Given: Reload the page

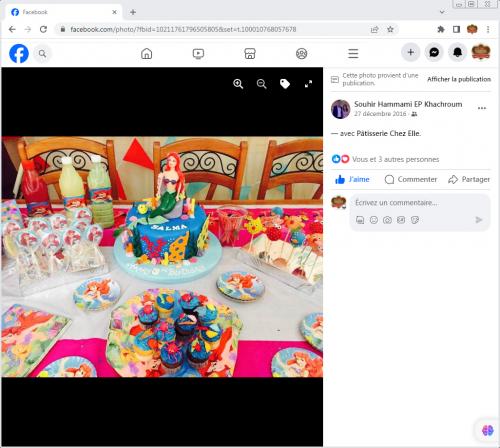Looking at the screenshot, I should [x=43, y=29].
